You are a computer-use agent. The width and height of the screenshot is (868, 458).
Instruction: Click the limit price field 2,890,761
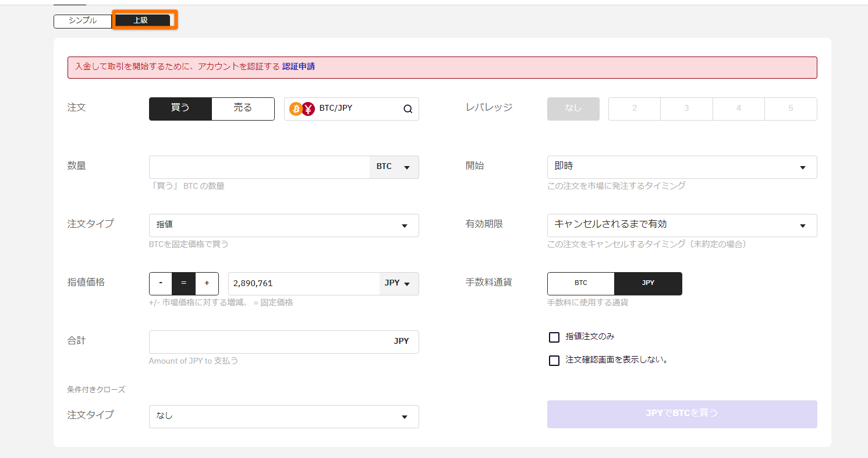[x=304, y=284]
